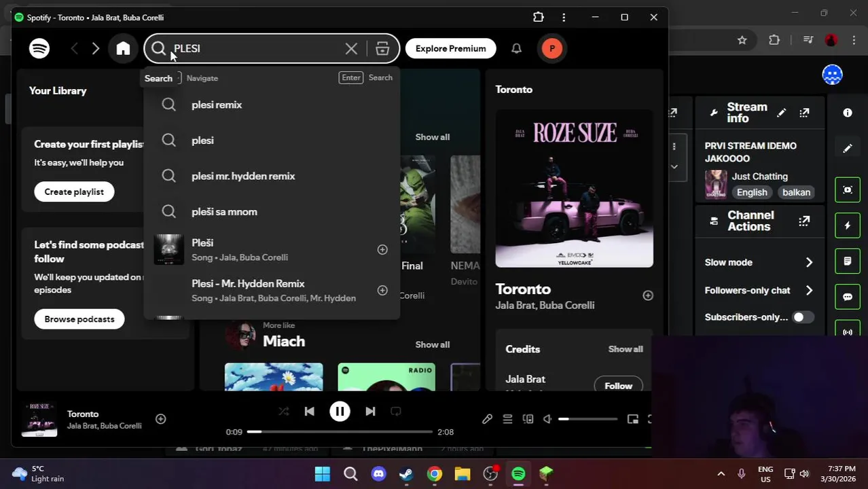Toggle Subscribers-only chat switch

click(x=803, y=317)
